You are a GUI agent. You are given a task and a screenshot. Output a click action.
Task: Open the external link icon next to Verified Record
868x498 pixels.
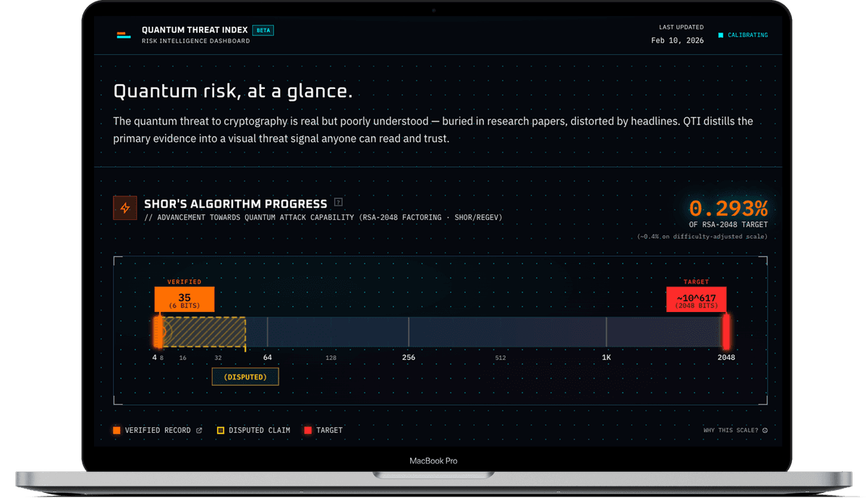[200, 429]
